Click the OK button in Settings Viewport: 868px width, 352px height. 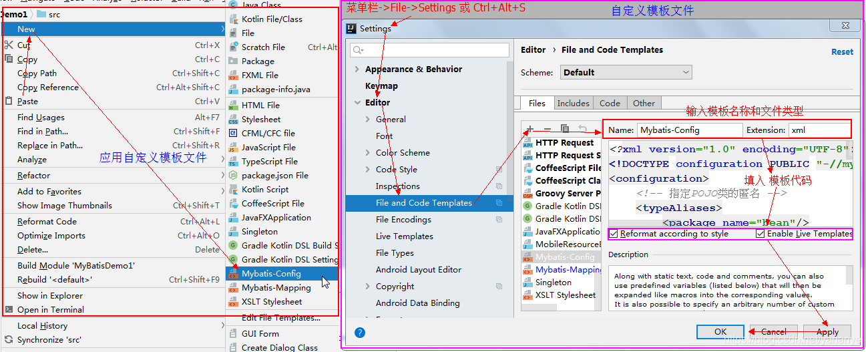(720, 331)
